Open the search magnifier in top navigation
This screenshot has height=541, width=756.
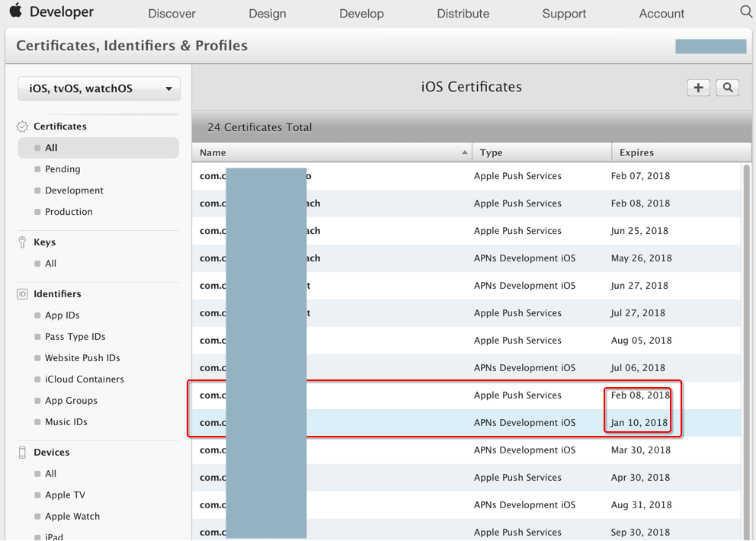[x=746, y=11]
